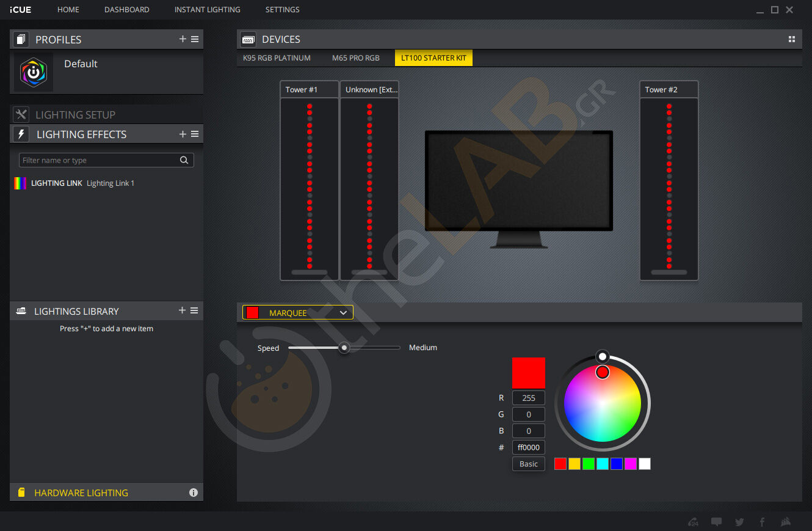Select the Lighting Setup wrench icon
The width and height of the screenshot is (812, 531).
(x=21, y=114)
